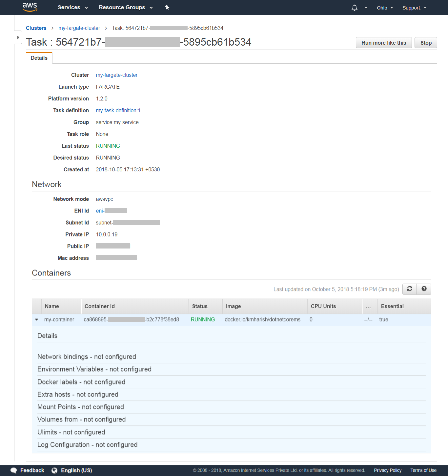The image size is (448, 476).
Task: Expand Network bindings - not configured
Action: (87, 357)
